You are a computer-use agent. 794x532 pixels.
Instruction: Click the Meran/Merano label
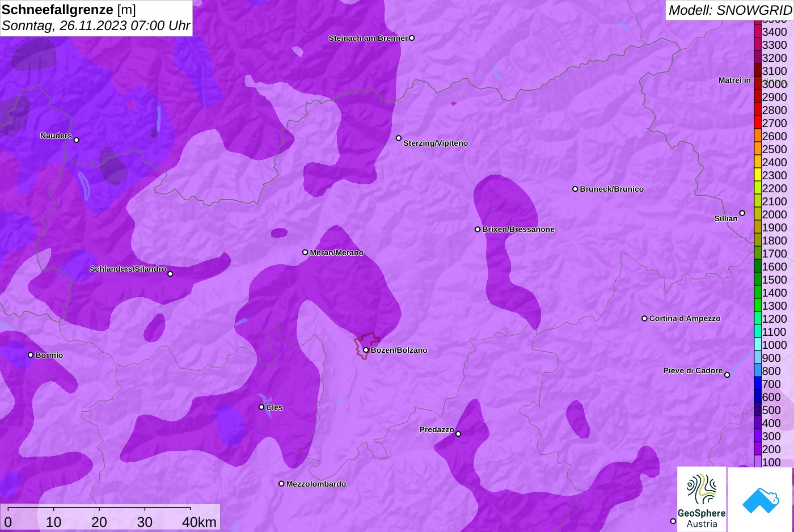(x=337, y=252)
